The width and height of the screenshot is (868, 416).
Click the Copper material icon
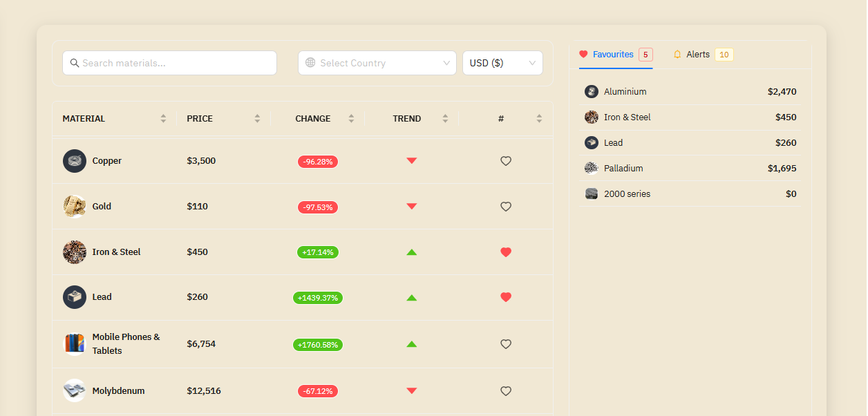(75, 161)
